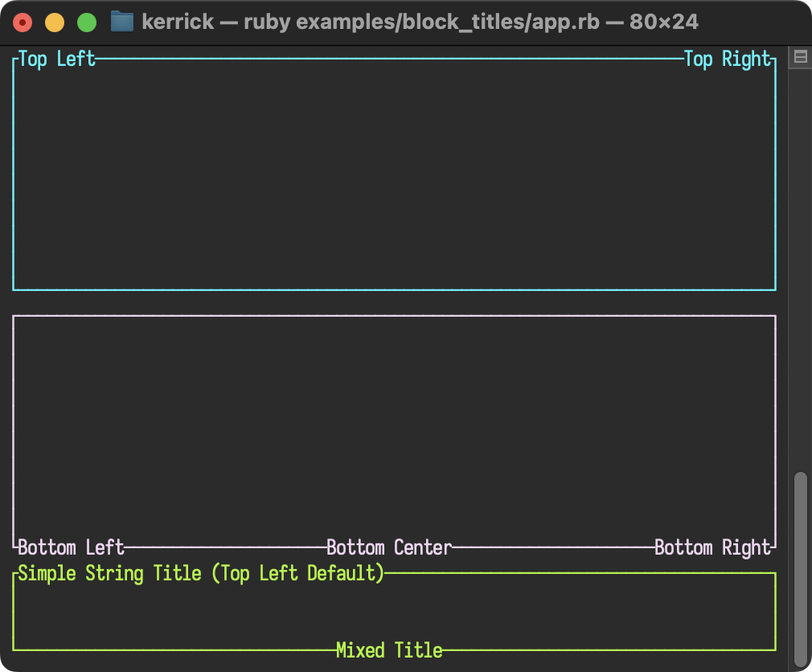Maximize window using green button
The height and width of the screenshot is (672, 812).
click(x=87, y=23)
